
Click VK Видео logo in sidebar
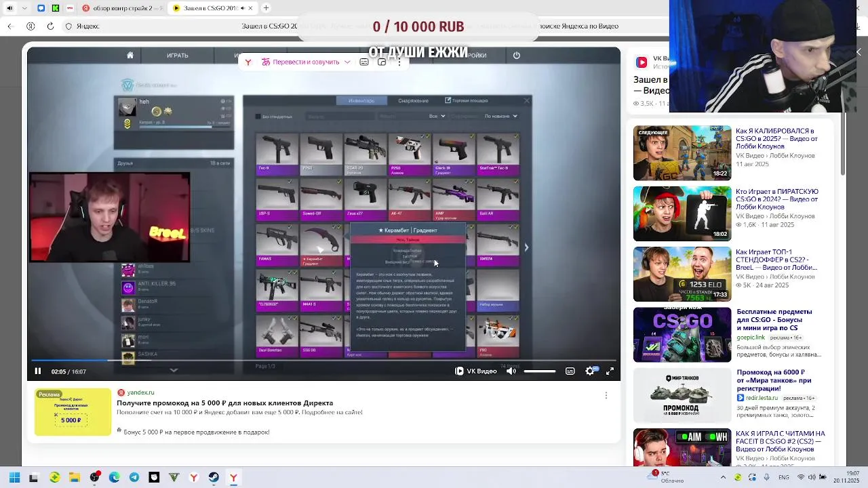tap(642, 62)
